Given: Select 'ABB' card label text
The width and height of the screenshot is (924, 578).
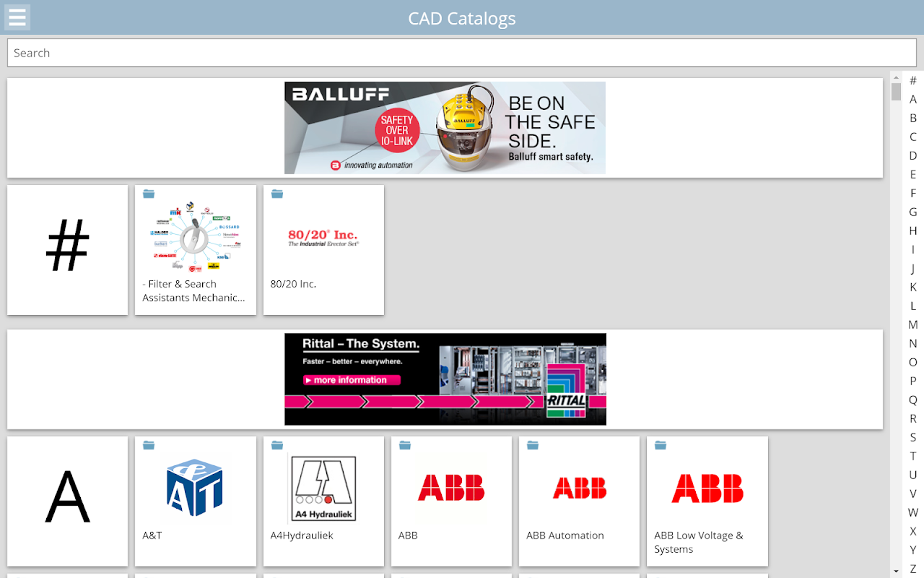Looking at the screenshot, I should (408, 535).
